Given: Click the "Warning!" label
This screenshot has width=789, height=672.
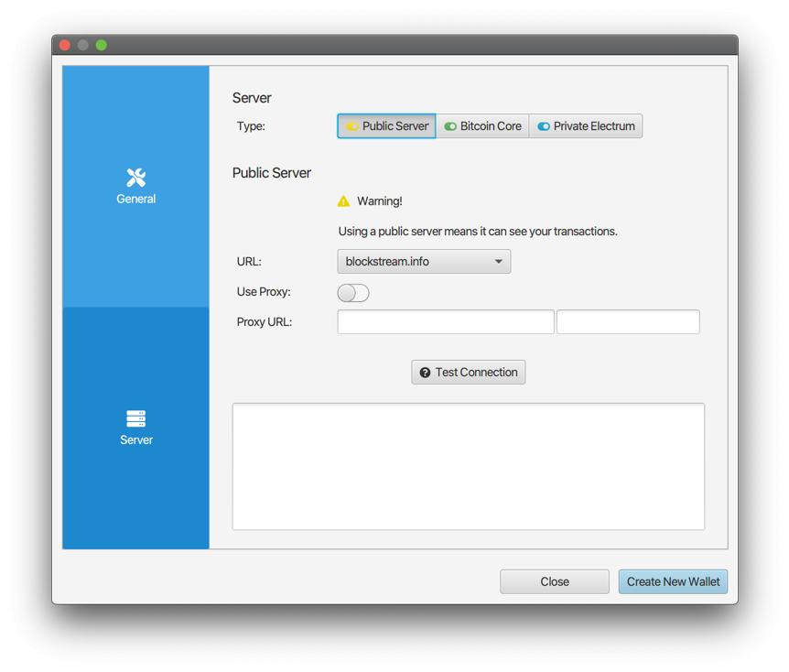Looking at the screenshot, I should [x=380, y=201].
